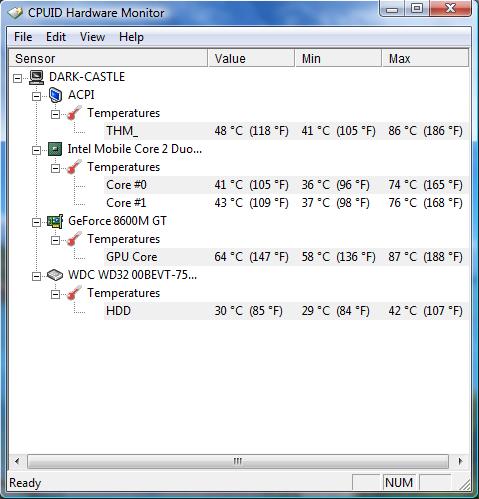Screen dimensions: 479x499
Task: Collapse the Intel Mobile Core 2 Duo branch
Action: [x=36, y=150]
